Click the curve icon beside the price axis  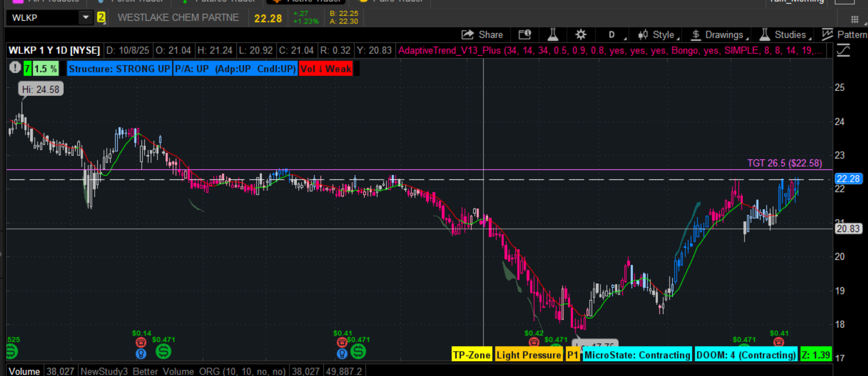[x=843, y=51]
